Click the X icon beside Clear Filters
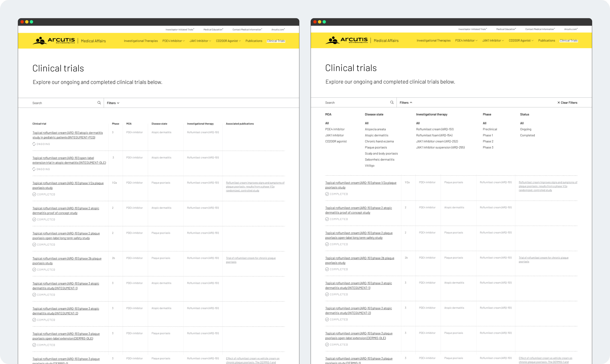Screen dimensions: 610x364 [x=559, y=102]
